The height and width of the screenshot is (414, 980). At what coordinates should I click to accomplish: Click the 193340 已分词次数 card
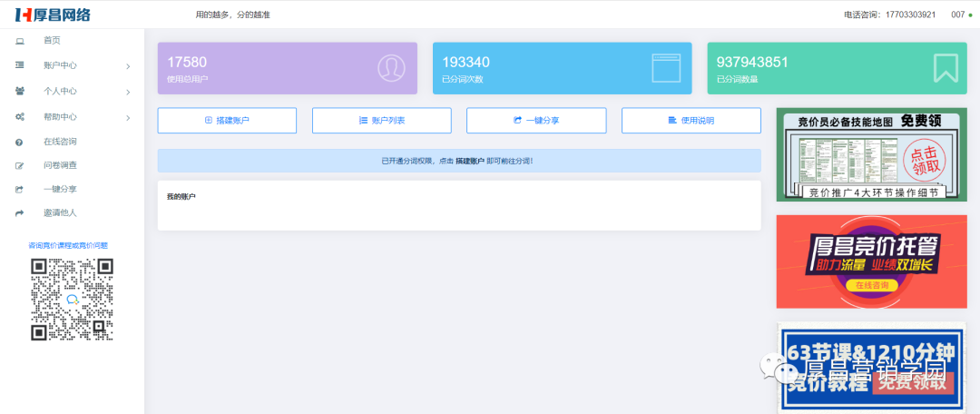[x=562, y=68]
